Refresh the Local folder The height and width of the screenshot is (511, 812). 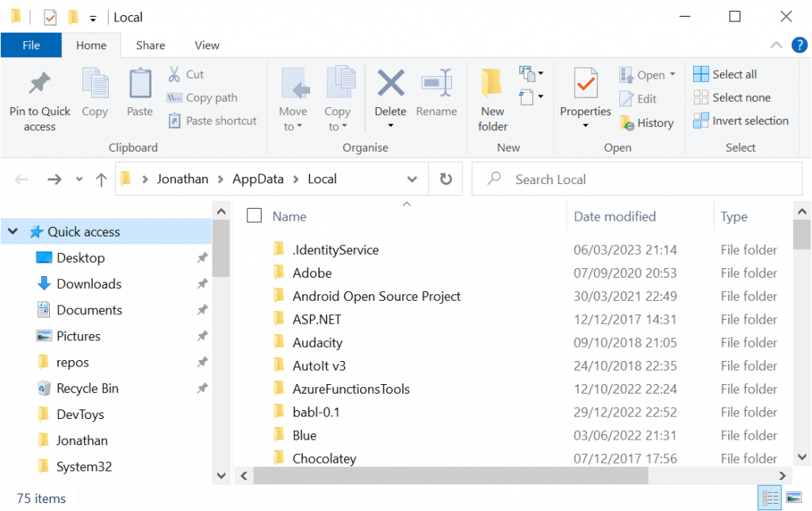coord(446,179)
